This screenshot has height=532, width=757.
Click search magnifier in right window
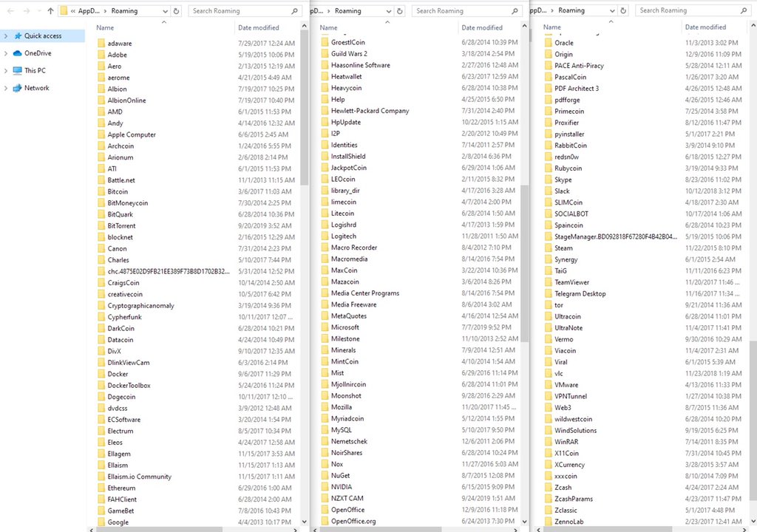744,10
